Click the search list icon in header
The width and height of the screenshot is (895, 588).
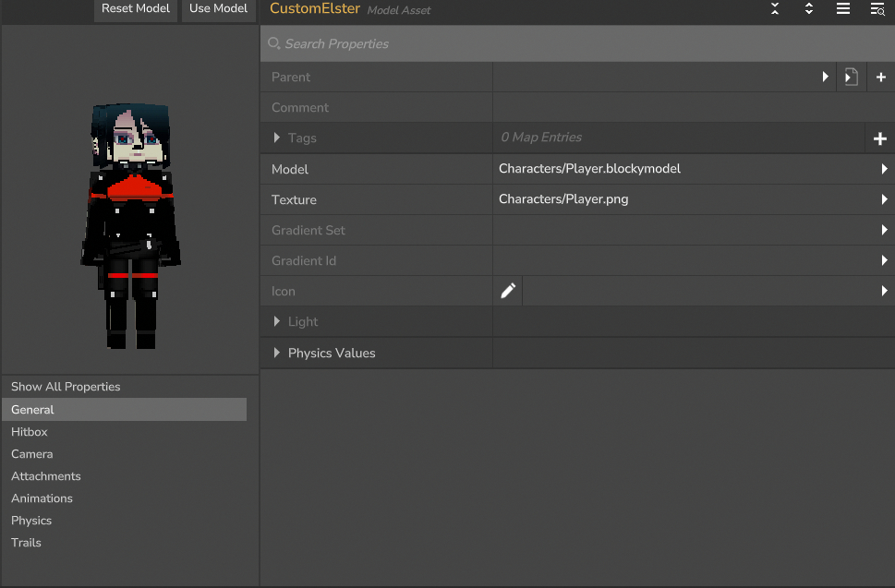877,9
